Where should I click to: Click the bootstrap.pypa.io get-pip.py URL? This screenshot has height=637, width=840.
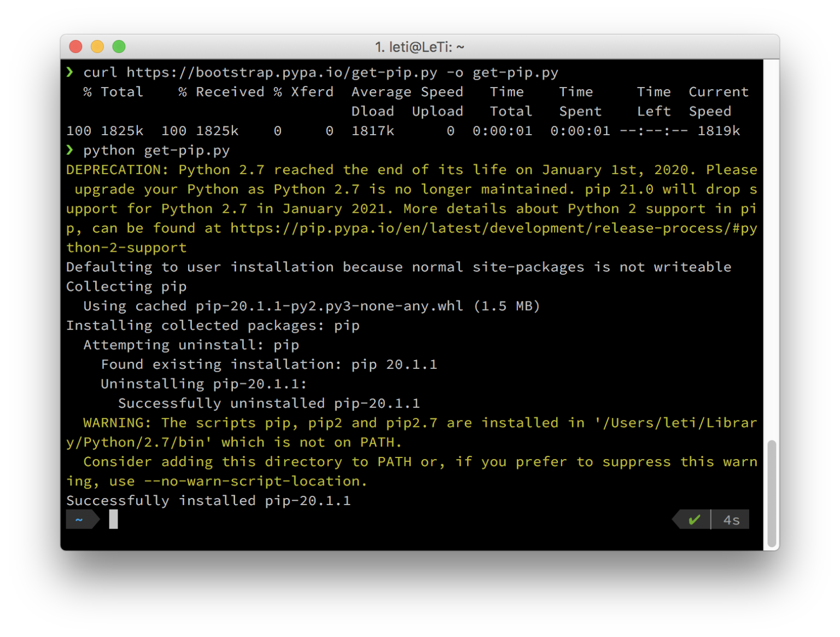pyautogui.click(x=282, y=72)
